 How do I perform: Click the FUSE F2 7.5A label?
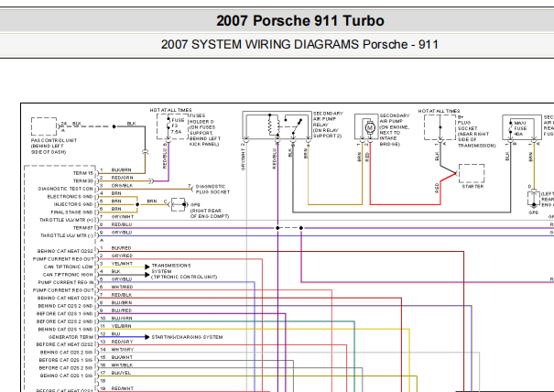(178, 125)
